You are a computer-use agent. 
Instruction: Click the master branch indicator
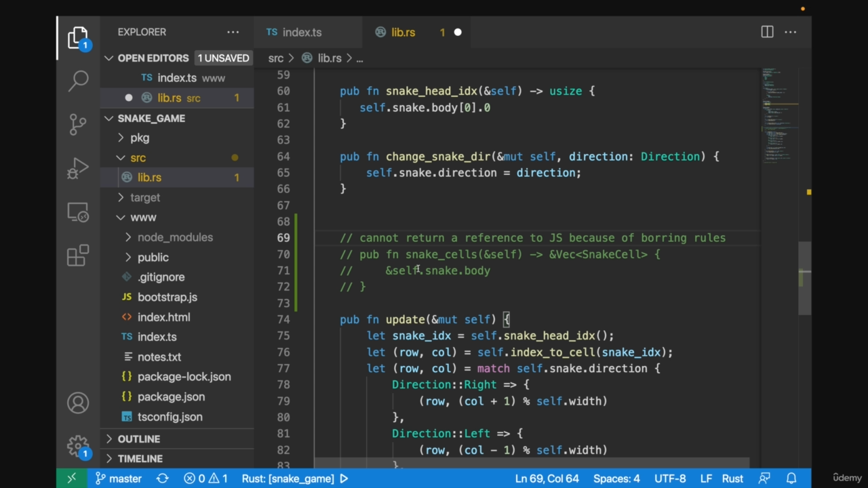[x=119, y=479]
